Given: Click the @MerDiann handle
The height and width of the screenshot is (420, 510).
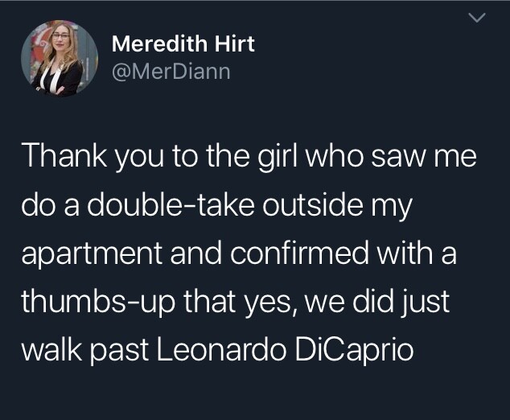Looking at the screenshot, I should [x=171, y=72].
